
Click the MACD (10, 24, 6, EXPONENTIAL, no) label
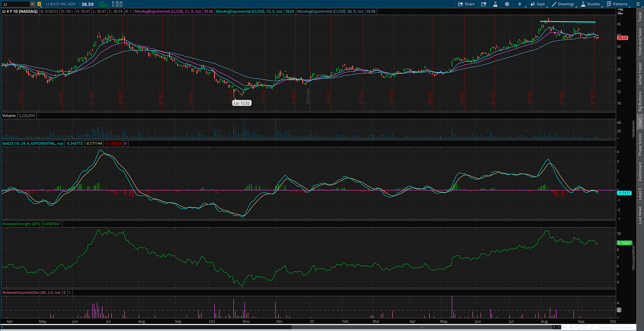pos(33,143)
